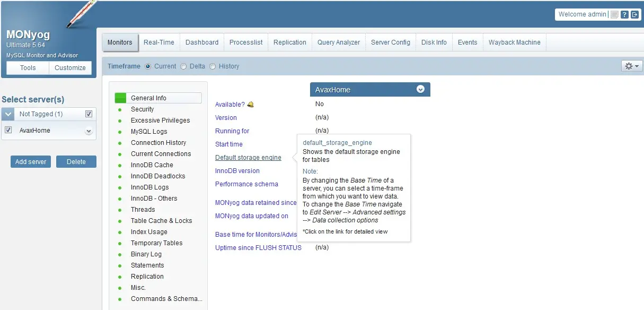644x310 pixels.
Task: Select InnoDB Cache monitor group
Action: point(152,165)
